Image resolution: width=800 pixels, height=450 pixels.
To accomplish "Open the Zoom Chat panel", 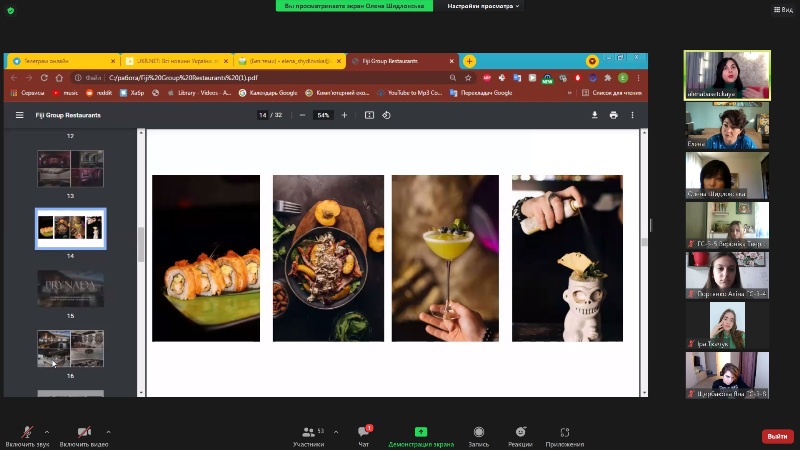I will [364, 437].
